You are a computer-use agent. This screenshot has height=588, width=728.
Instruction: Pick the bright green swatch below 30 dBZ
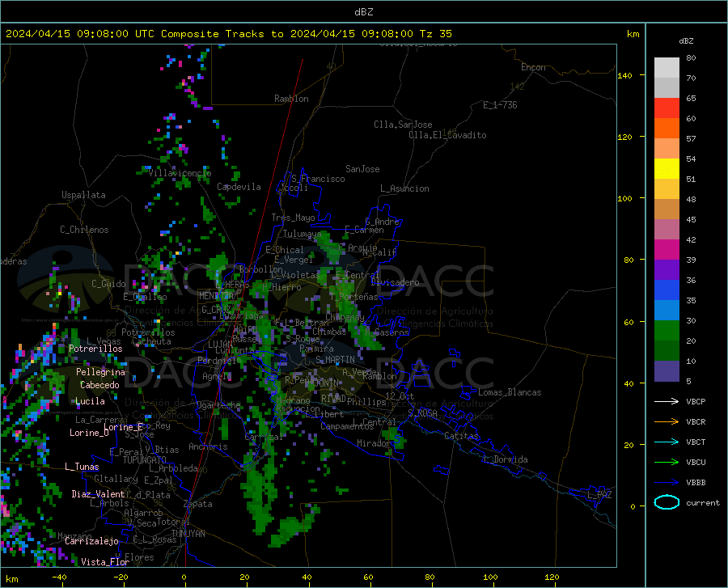coord(667,331)
